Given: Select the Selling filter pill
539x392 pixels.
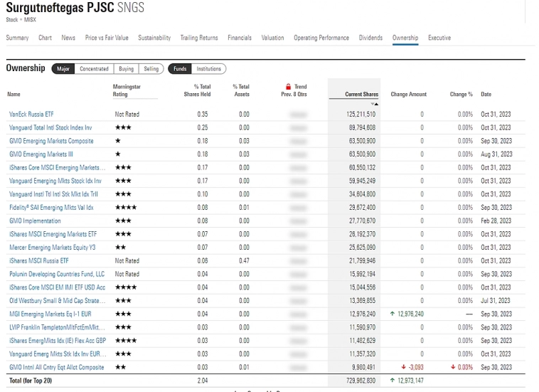Looking at the screenshot, I should 151,69.
